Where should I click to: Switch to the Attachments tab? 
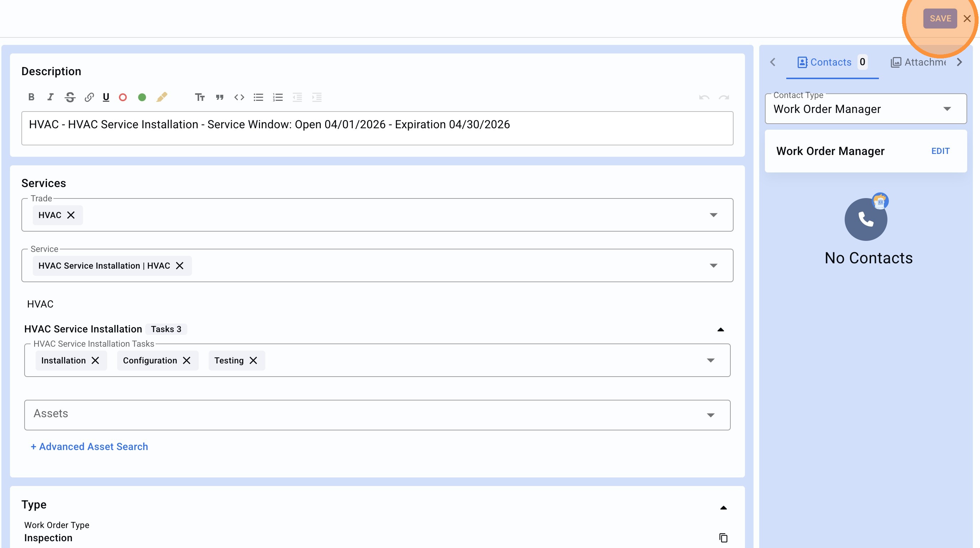click(x=918, y=62)
